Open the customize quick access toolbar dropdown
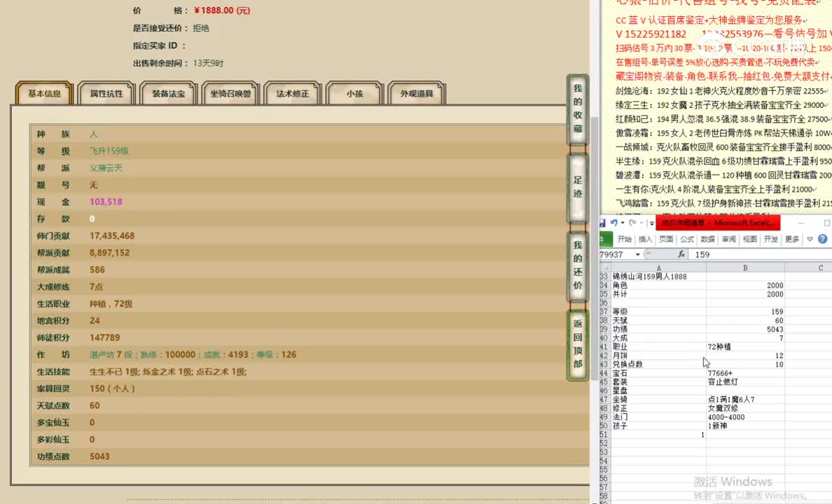This screenshot has width=832, height=504. pyautogui.click(x=651, y=223)
